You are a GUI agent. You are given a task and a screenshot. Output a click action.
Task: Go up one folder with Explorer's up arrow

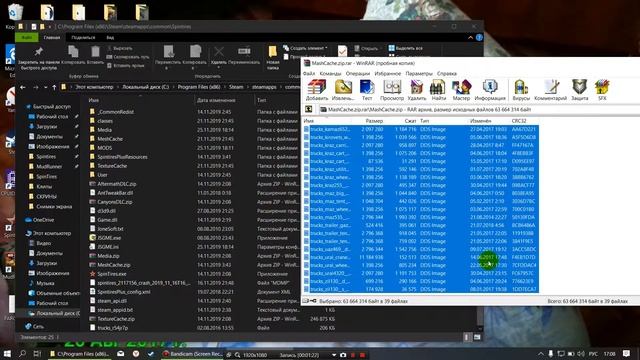click(x=54, y=87)
